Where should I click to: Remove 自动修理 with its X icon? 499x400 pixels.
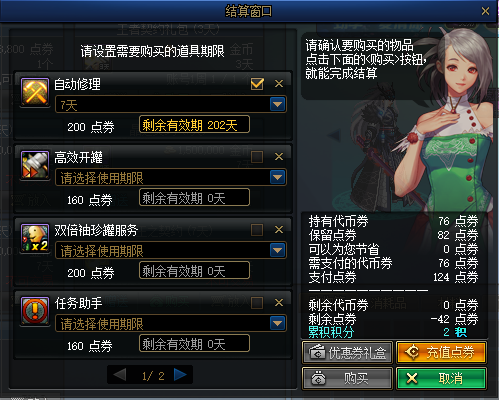[x=279, y=83]
